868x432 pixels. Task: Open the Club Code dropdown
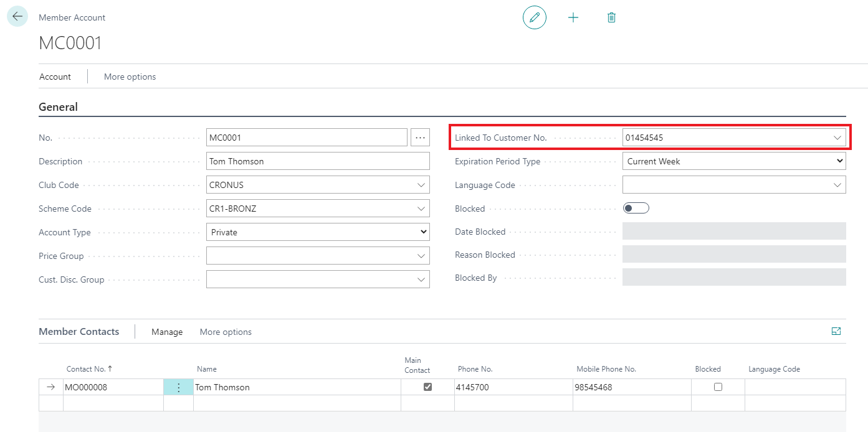point(421,185)
